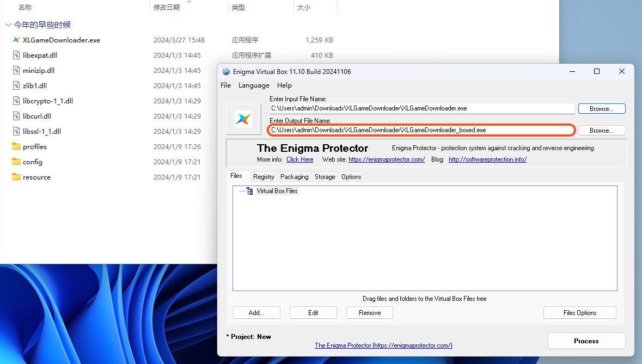
Task: Open the Help menu
Action: (x=284, y=85)
